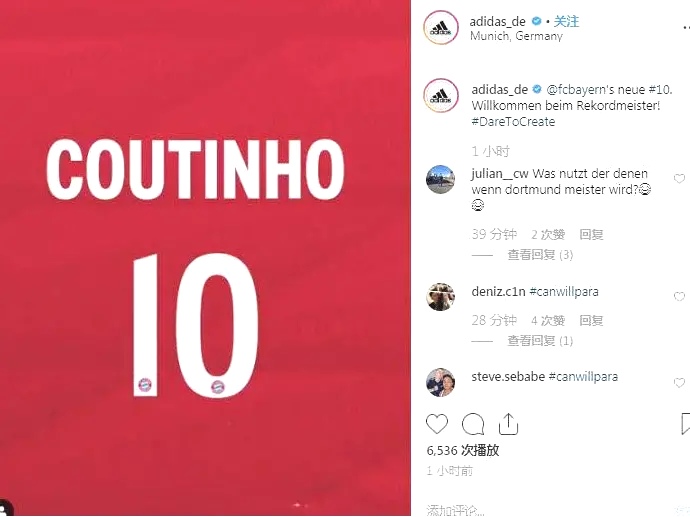Expand 查看回复 (3) under julian__cw comment
This screenshot has width=690, height=517.
pyautogui.click(x=540, y=255)
